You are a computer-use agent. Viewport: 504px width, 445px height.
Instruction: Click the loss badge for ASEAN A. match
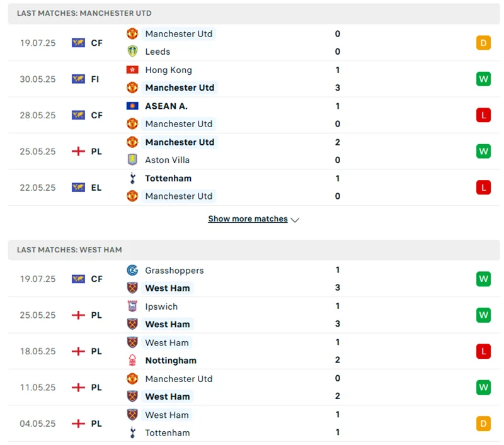pyautogui.click(x=483, y=115)
